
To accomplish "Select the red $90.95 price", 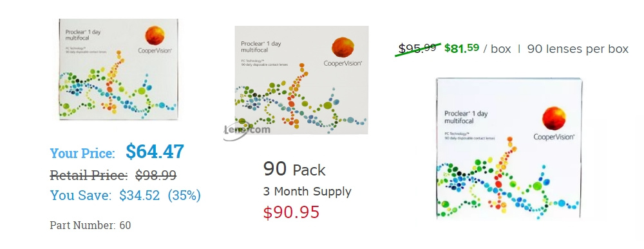I will coord(291,212).
